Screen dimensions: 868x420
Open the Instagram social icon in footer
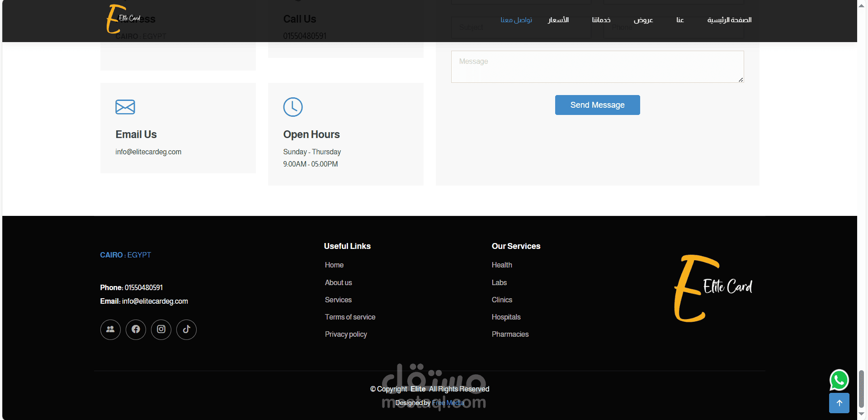click(x=161, y=329)
